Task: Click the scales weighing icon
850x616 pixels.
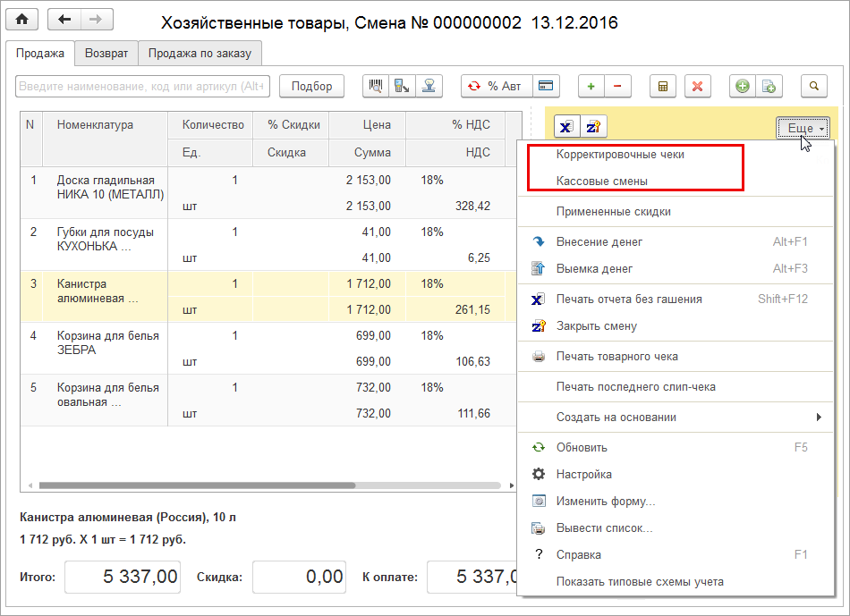Action: pos(429,86)
